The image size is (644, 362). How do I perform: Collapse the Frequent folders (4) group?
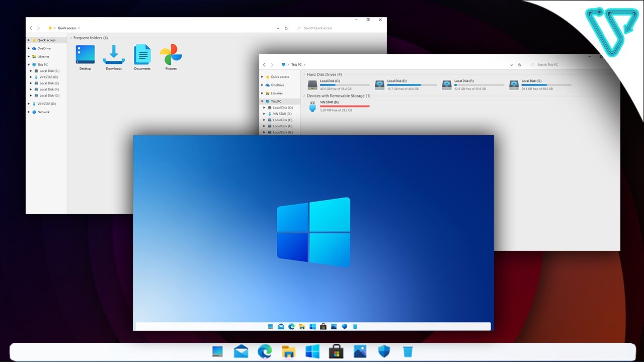tap(71, 38)
